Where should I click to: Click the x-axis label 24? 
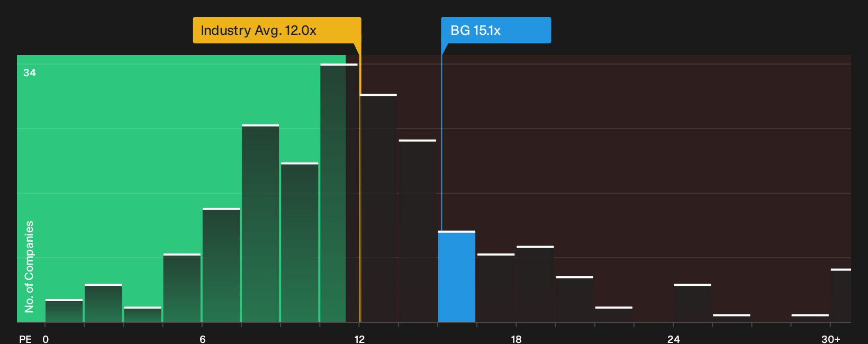pos(673,339)
